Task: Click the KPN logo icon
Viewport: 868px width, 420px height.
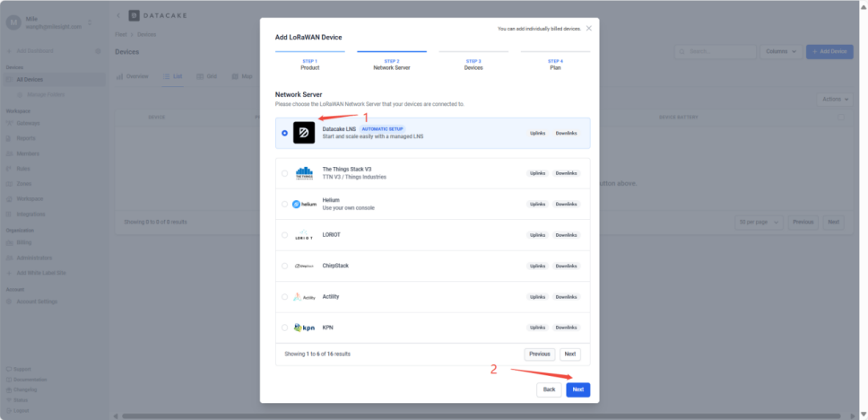Action: click(x=305, y=328)
